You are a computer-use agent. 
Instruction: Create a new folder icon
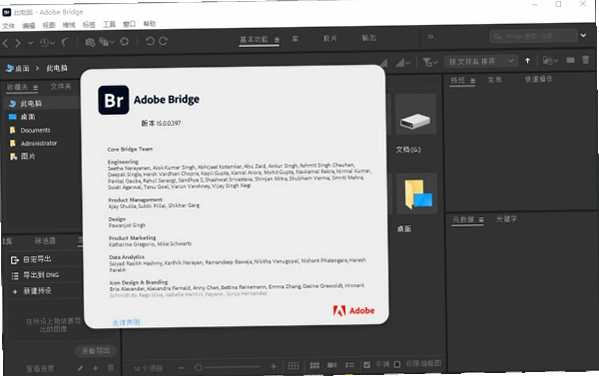[570, 60]
